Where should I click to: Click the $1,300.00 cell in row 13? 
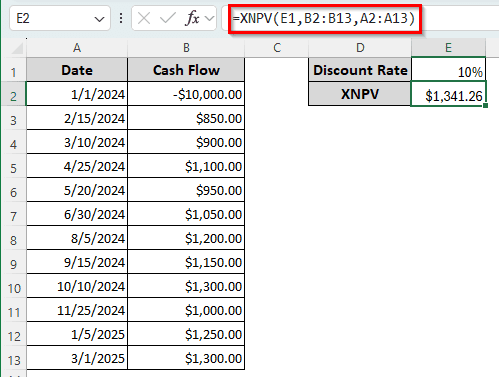point(186,358)
